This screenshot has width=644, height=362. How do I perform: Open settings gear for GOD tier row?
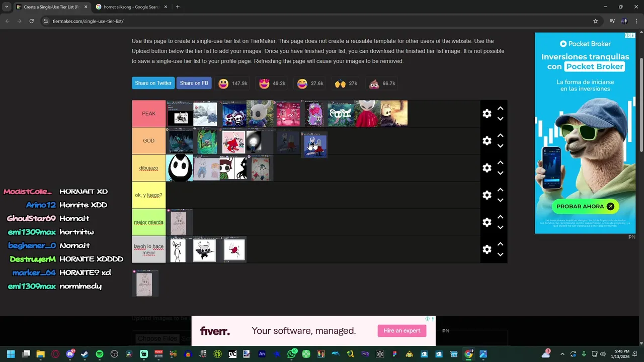pyautogui.click(x=487, y=141)
